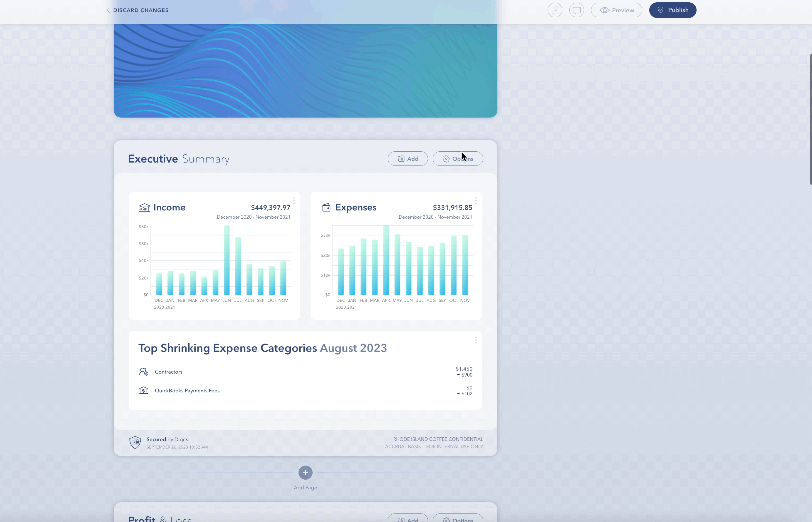Click the blue wave cover image
The image size is (812, 522).
306,71
